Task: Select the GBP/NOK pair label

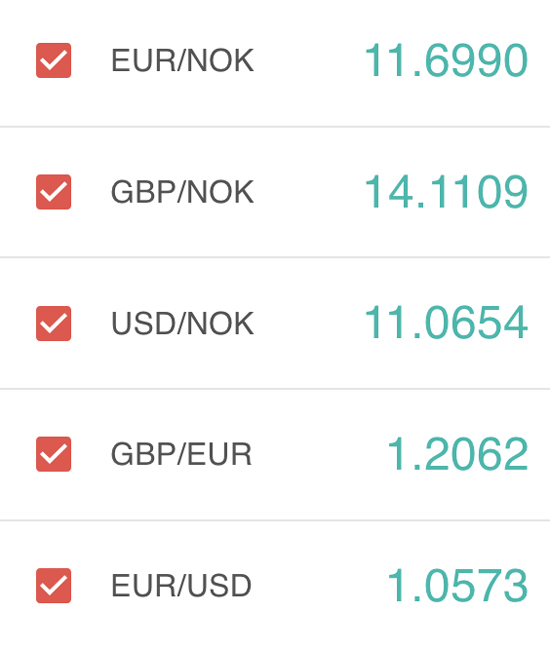Action: pyautogui.click(x=182, y=192)
